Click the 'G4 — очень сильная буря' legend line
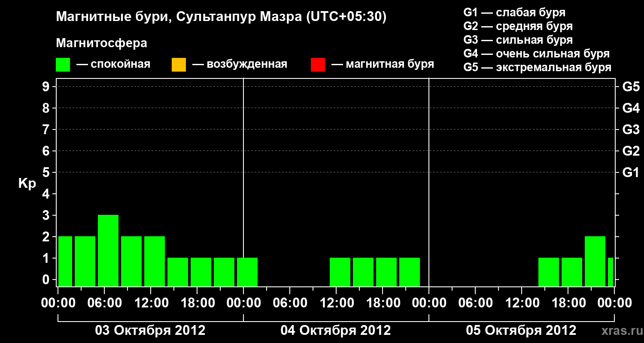 (537, 54)
